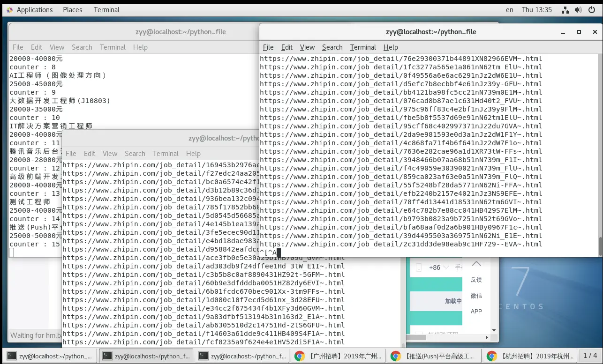Open Terminal menu in middle terminal window
Viewport: 603px width, 364px height.
point(166,154)
